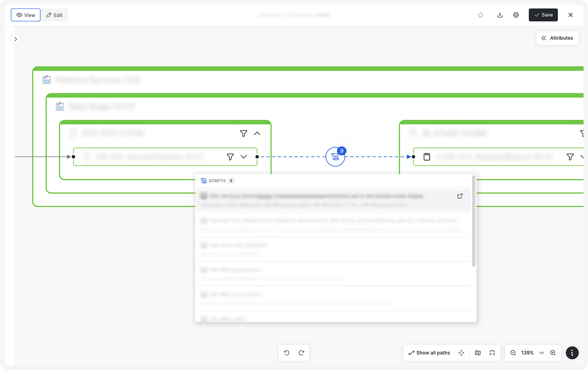Open settings gear icon in header
This screenshot has height=370, width=588.
[x=516, y=15]
